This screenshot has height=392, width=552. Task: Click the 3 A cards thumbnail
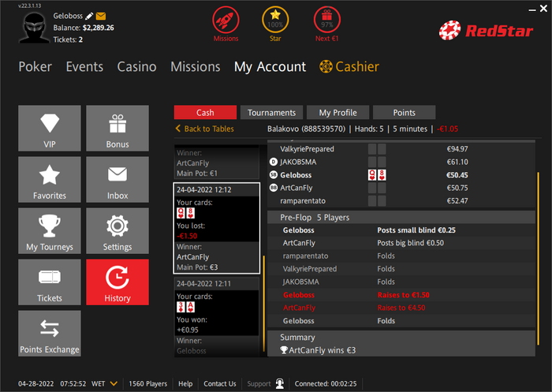click(x=185, y=307)
